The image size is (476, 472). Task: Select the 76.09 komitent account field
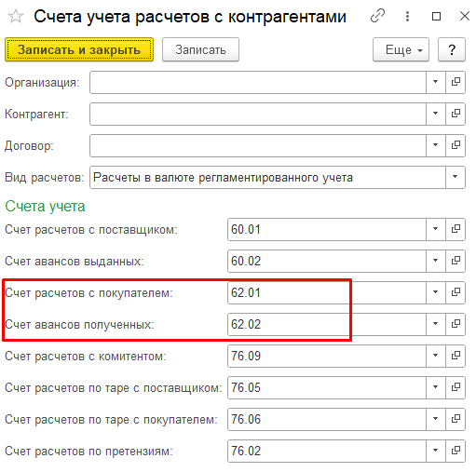327,356
